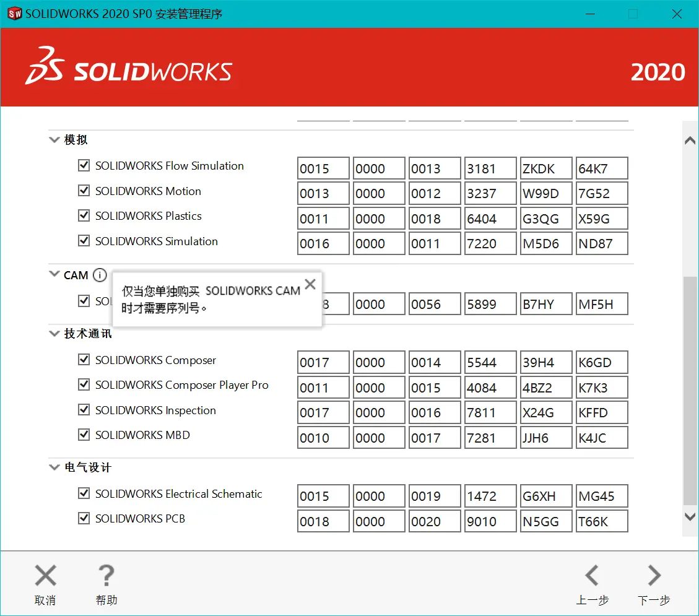Viewport: 699px width, 616px height.
Task: Go back with 上一步 arrow
Action: 592,575
